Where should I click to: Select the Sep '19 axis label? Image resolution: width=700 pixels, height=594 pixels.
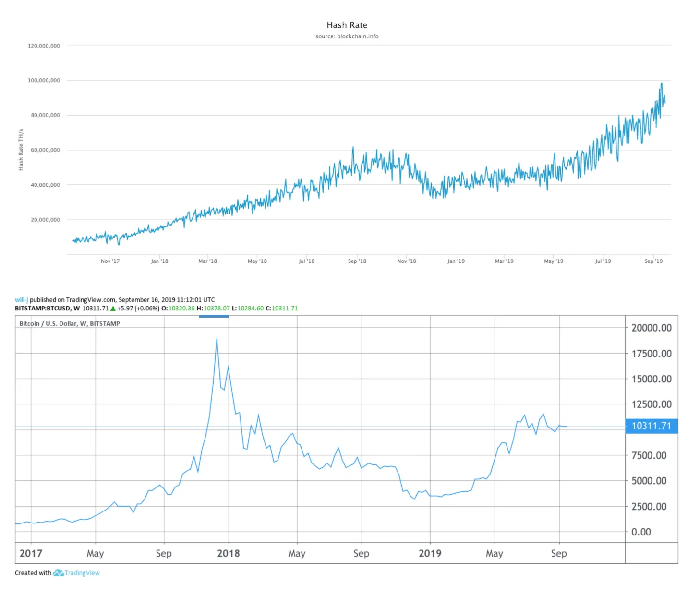pyautogui.click(x=654, y=261)
